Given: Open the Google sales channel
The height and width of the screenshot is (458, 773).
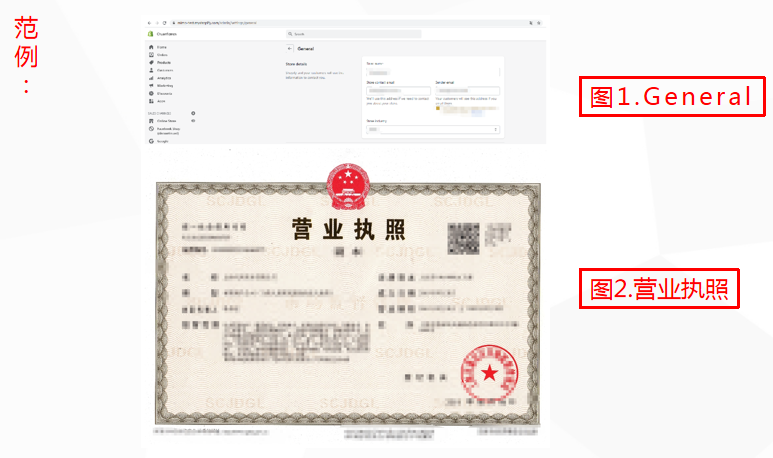Looking at the screenshot, I should (159, 141).
